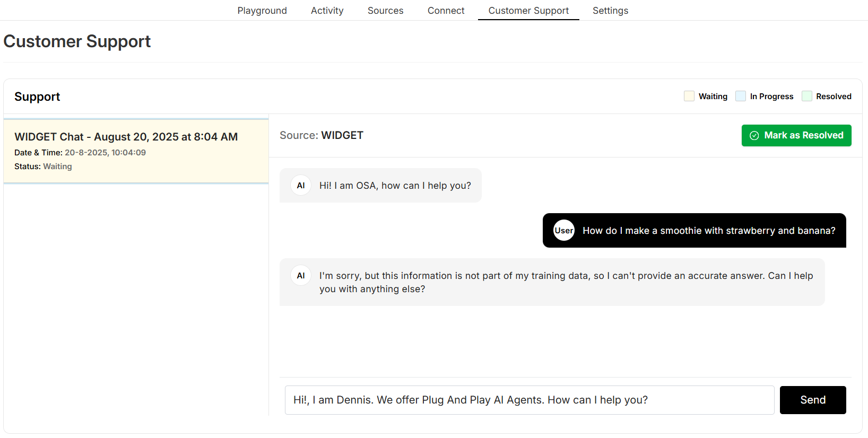Click the Waiting legend label

(x=713, y=97)
